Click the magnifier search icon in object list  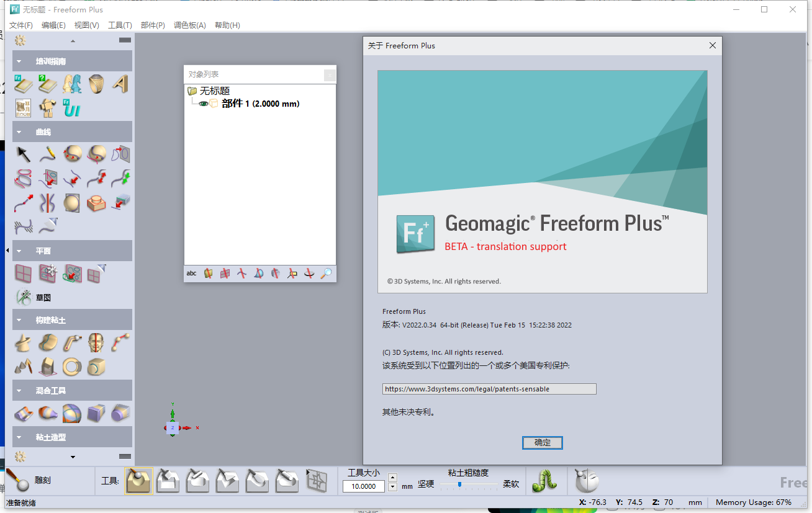point(326,274)
